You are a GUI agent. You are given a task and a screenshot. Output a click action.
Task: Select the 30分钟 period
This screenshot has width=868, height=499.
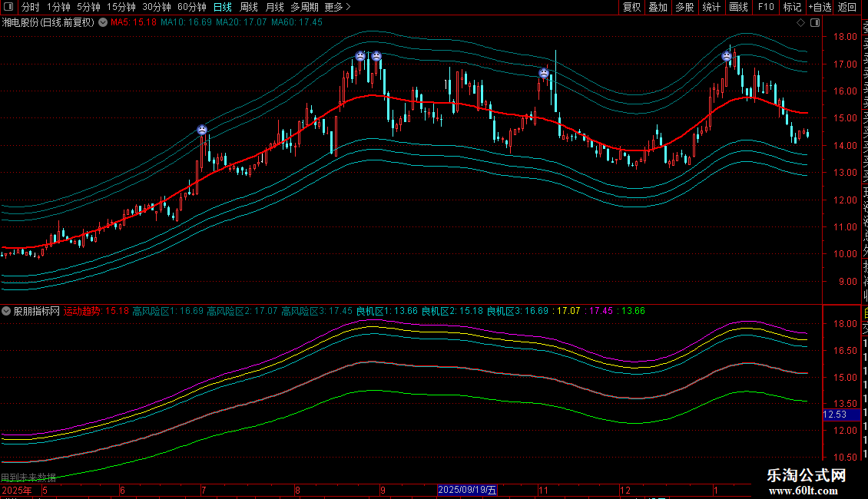pyautogui.click(x=157, y=7)
